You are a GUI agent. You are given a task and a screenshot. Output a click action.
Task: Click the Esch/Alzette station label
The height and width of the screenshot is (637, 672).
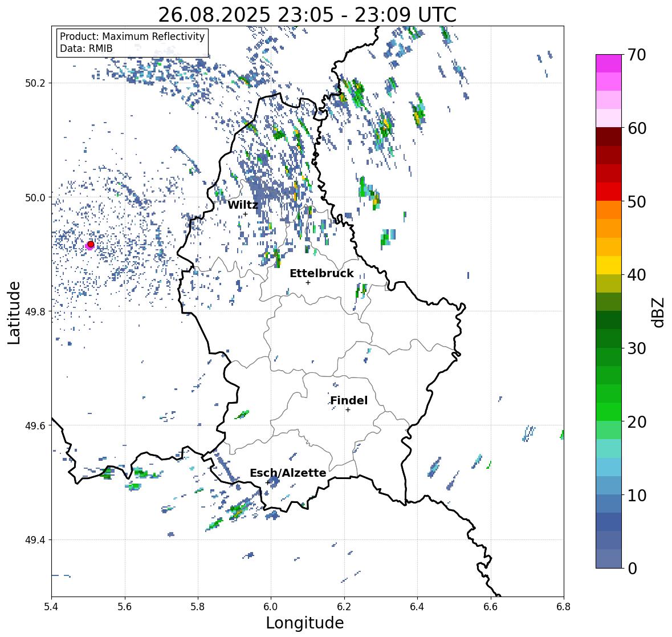pos(288,473)
